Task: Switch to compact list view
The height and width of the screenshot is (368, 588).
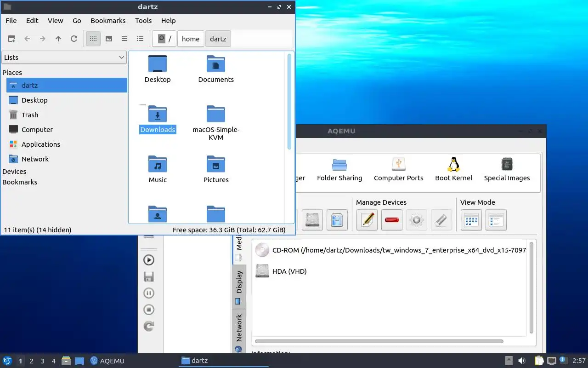Action: (x=124, y=39)
